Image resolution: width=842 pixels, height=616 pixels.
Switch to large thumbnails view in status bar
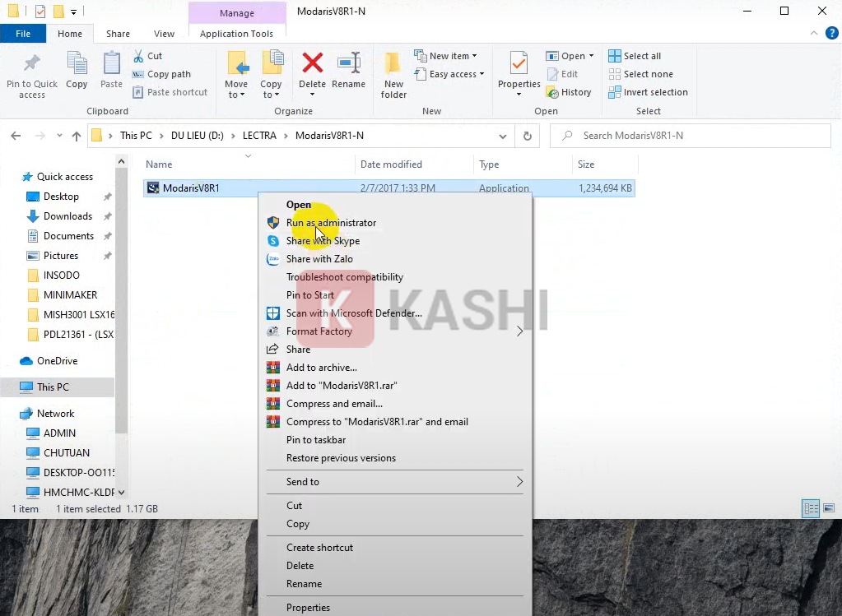830,508
